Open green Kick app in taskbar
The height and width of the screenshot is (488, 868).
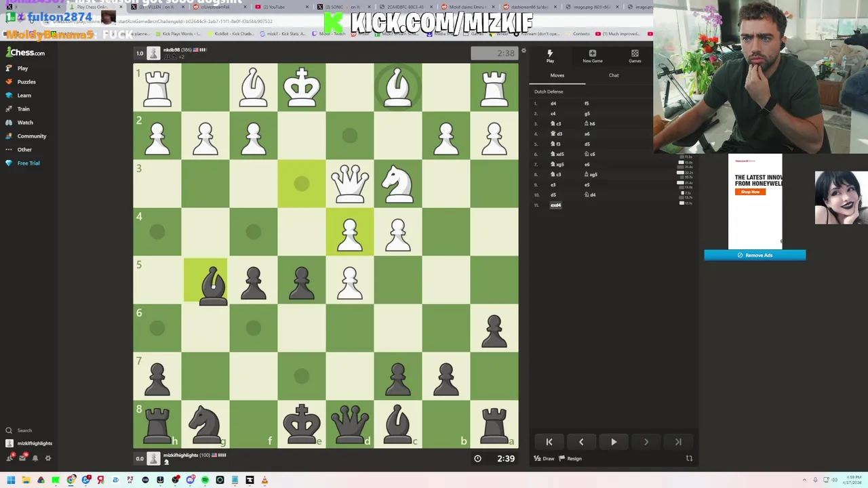[56, 480]
